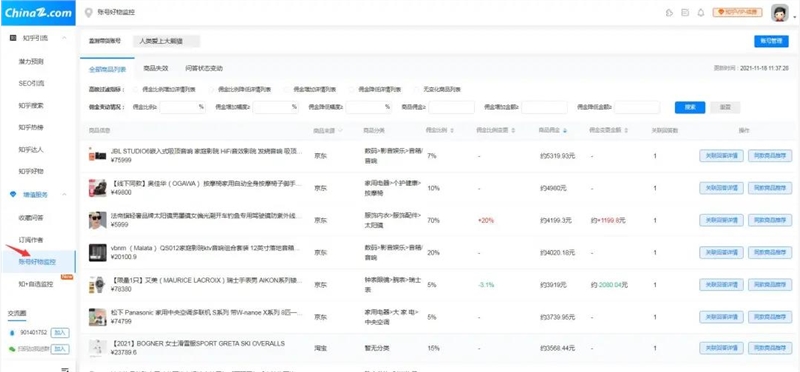Click the OGAWA massage chair thumbnail
800x372 pixels.
(97, 188)
